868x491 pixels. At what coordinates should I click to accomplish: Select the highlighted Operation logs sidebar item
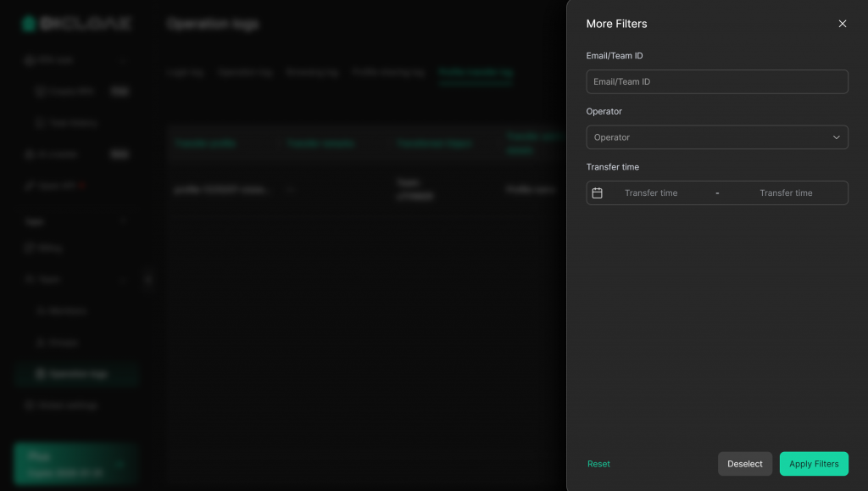tap(76, 374)
